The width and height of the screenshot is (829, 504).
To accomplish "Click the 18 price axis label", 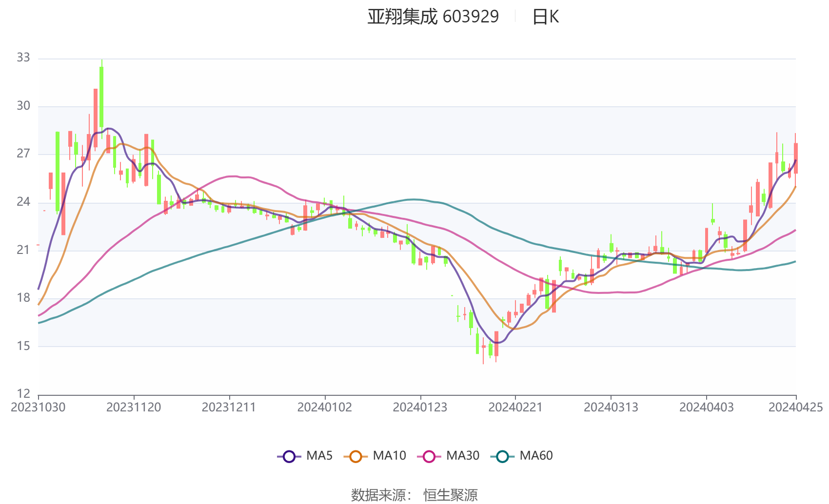I will 23,298.
